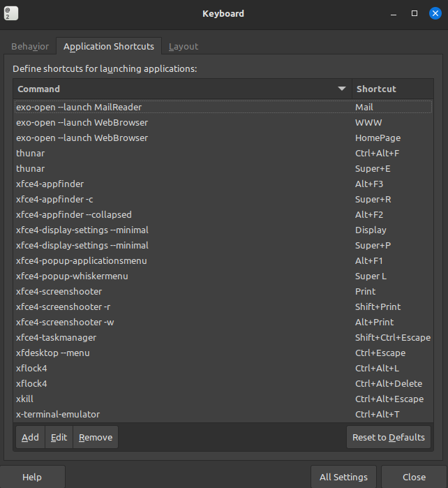Select the WebBrowser row with HomePage shortcut
This screenshot has height=488, width=448.
click(x=223, y=138)
